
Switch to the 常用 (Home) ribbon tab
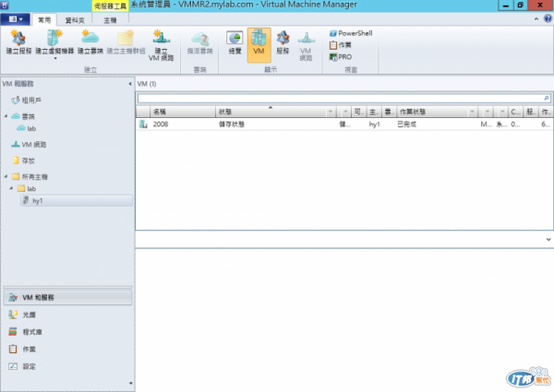click(x=44, y=20)
